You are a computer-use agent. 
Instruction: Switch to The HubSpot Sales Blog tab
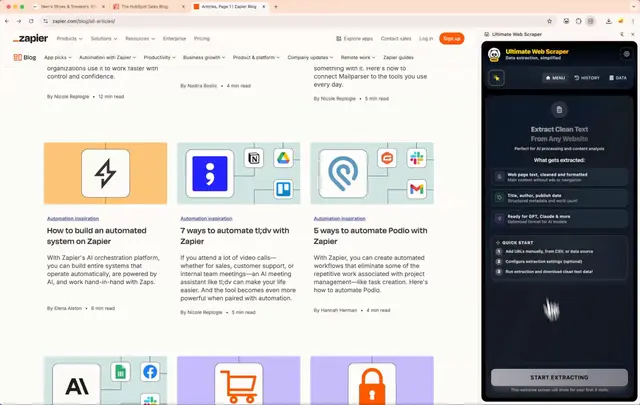149,7
